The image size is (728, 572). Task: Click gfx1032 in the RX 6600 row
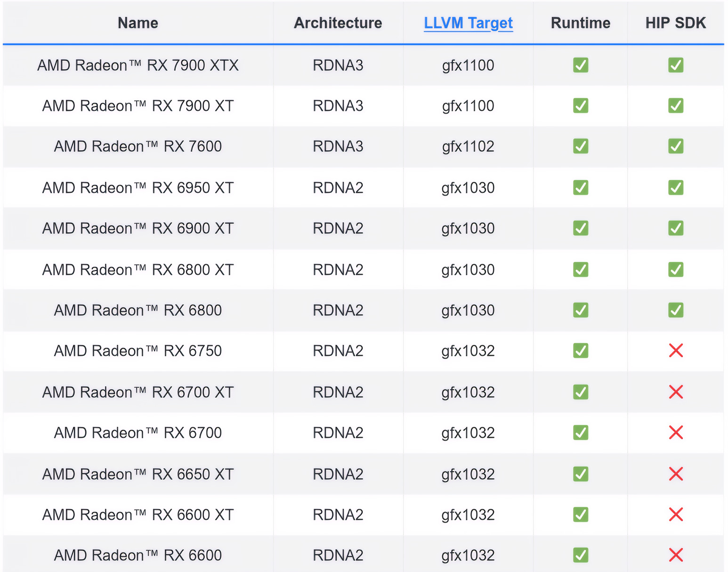[x=468, y=556]
